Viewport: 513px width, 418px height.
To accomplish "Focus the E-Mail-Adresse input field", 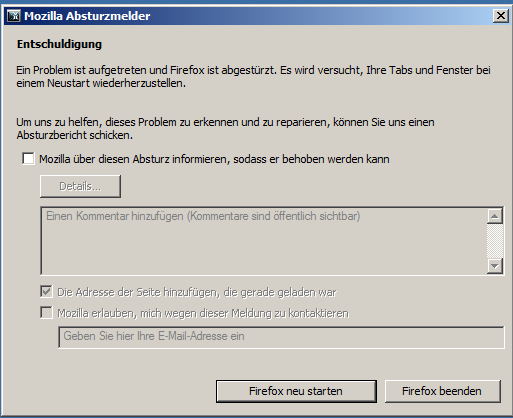I will click(281, 337).
